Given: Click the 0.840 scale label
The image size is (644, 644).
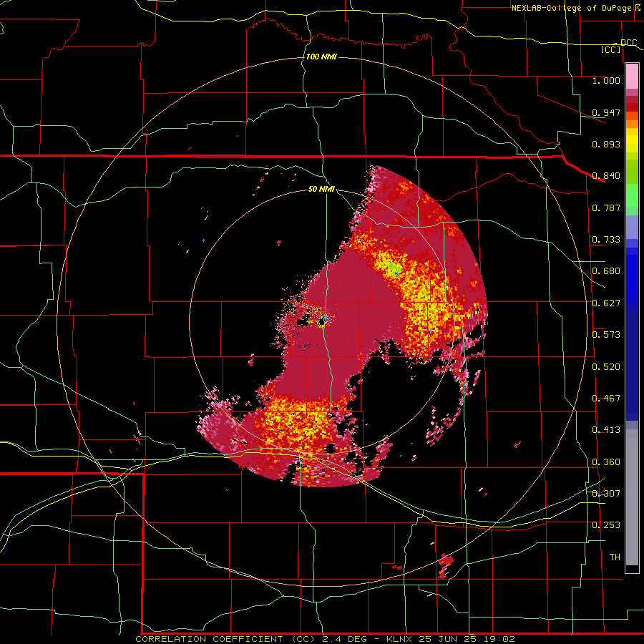Looking at the screenshot, I should (606, 176).
